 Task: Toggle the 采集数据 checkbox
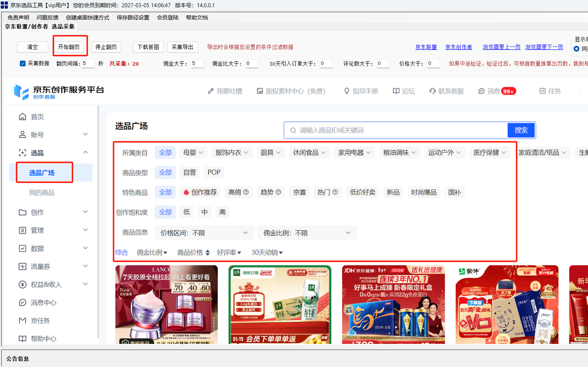(x=23, y=63)
